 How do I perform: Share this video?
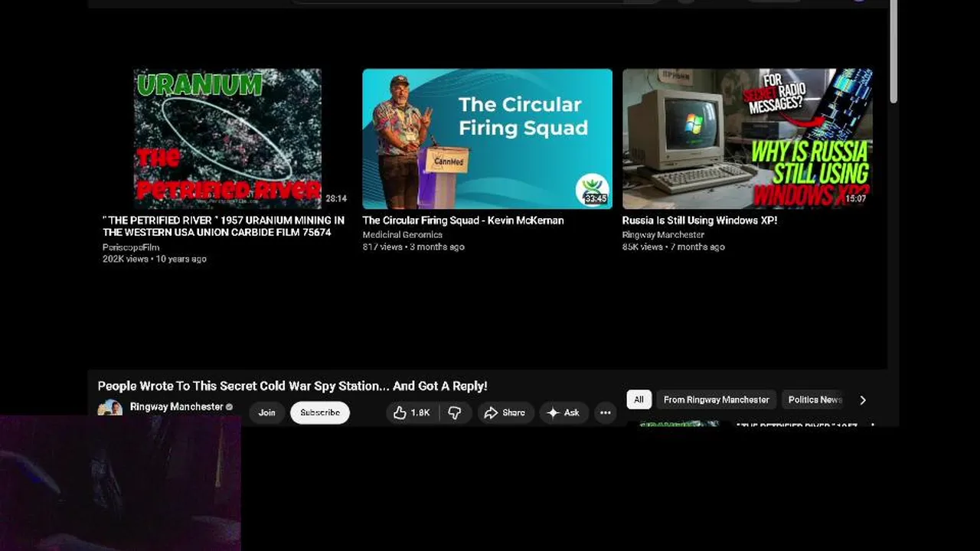pos(505,412)
